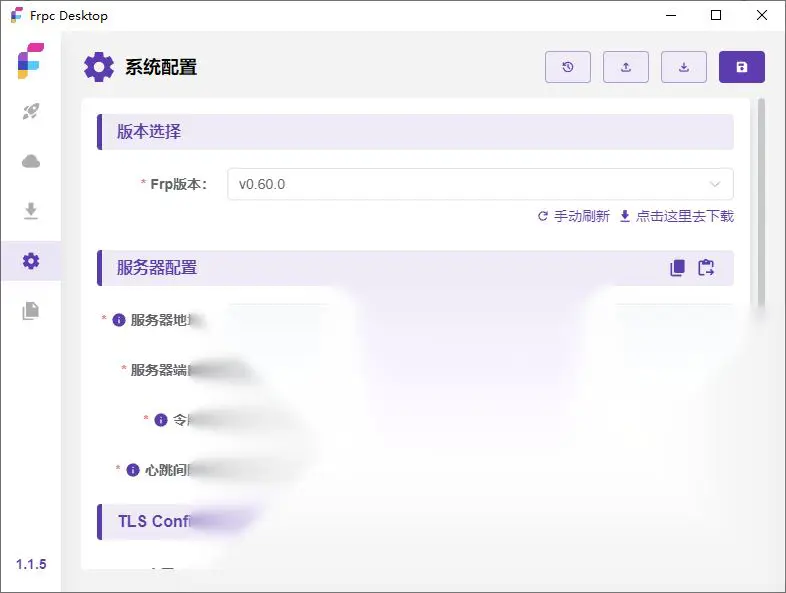Click the info icon beside 令牌
This screenshot has height=593, width=786.
click(x=161, y=420)
